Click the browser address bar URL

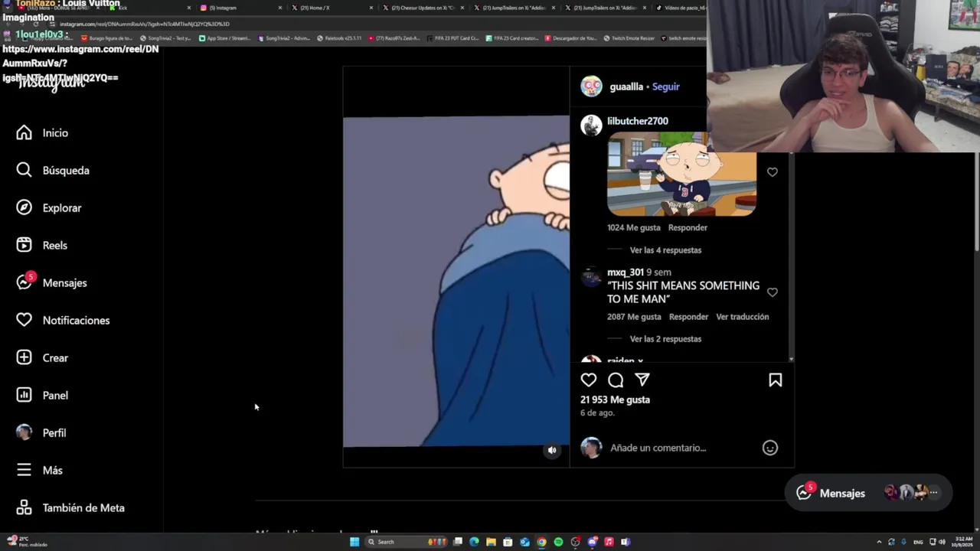pyautogui.click(x=145, y=24)
